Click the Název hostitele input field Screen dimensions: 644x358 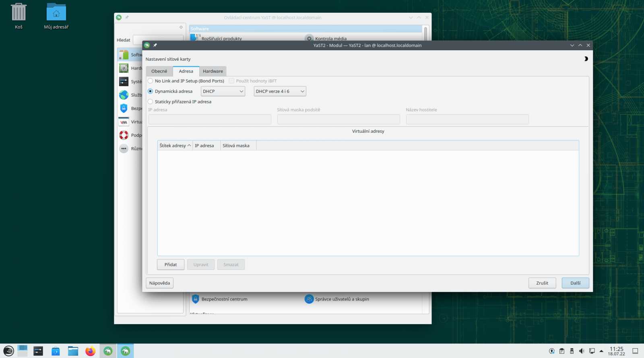467,119
